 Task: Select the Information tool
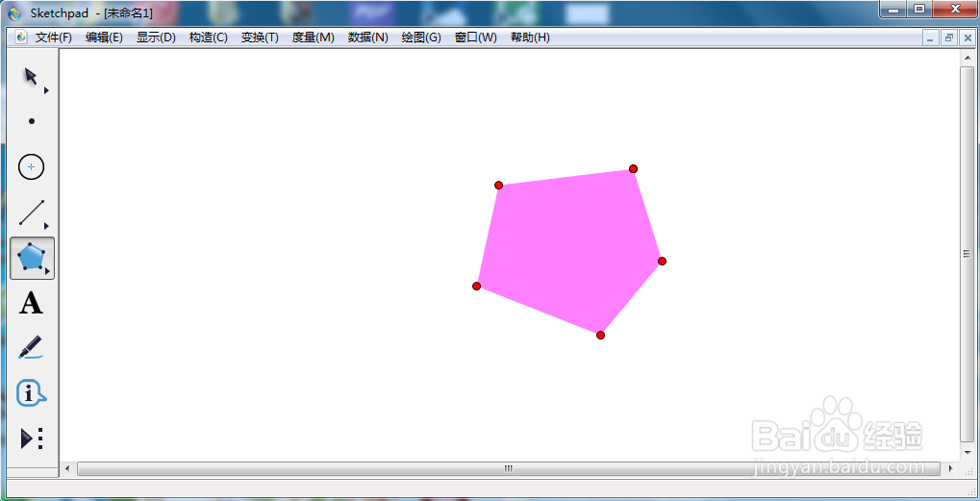click(31, 393)
